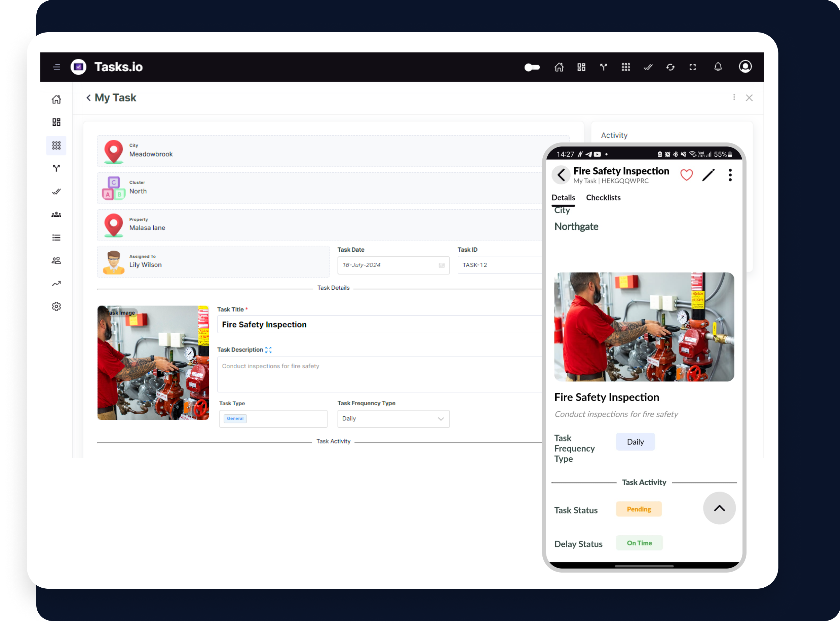Open the analytics trend icon in sidebar
The image size is (840, 627).
(x=56, y=284)
